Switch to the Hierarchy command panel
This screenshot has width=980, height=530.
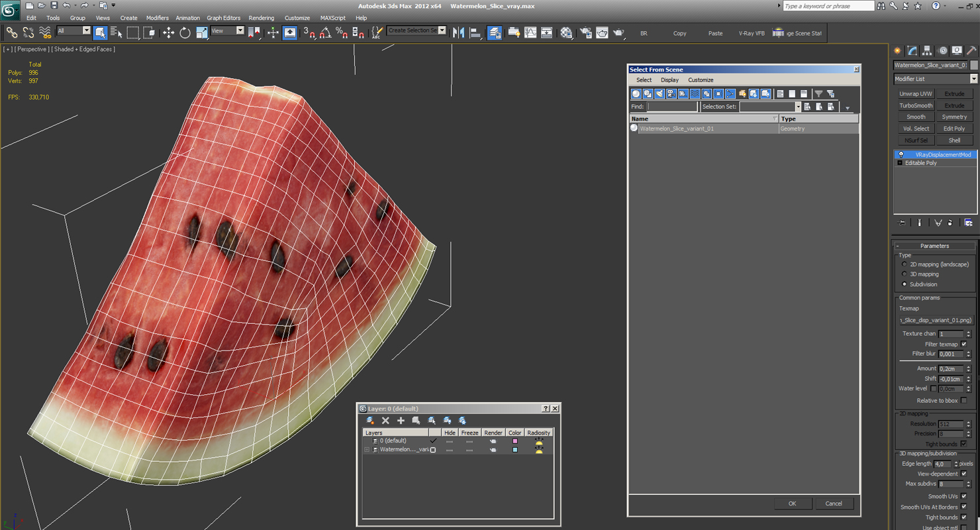coord(927,50)
